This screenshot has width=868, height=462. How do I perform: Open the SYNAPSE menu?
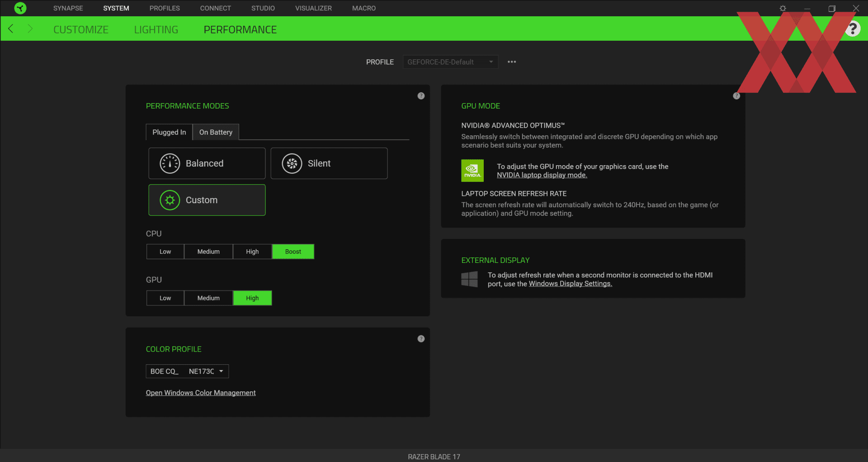[68, 8]
